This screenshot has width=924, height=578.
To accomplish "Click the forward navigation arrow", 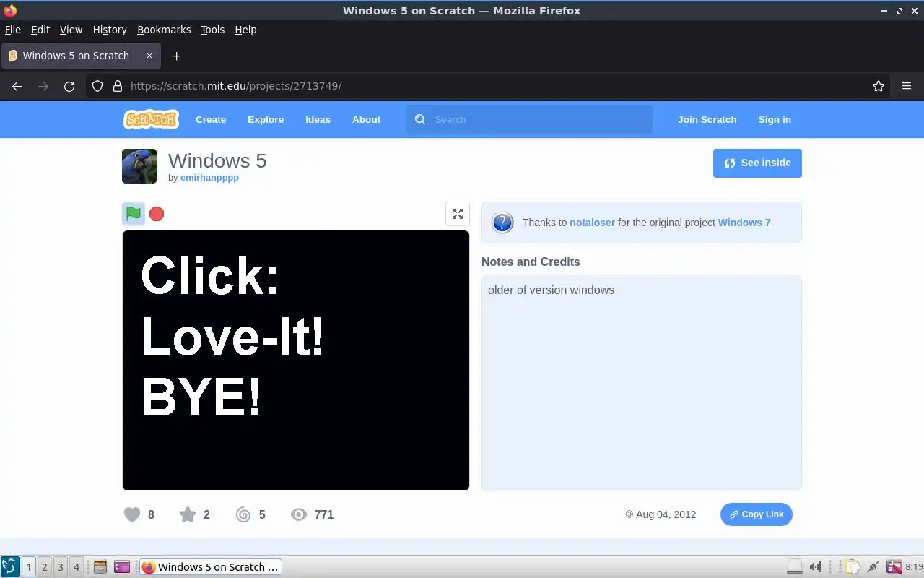I will coord(43,86).
